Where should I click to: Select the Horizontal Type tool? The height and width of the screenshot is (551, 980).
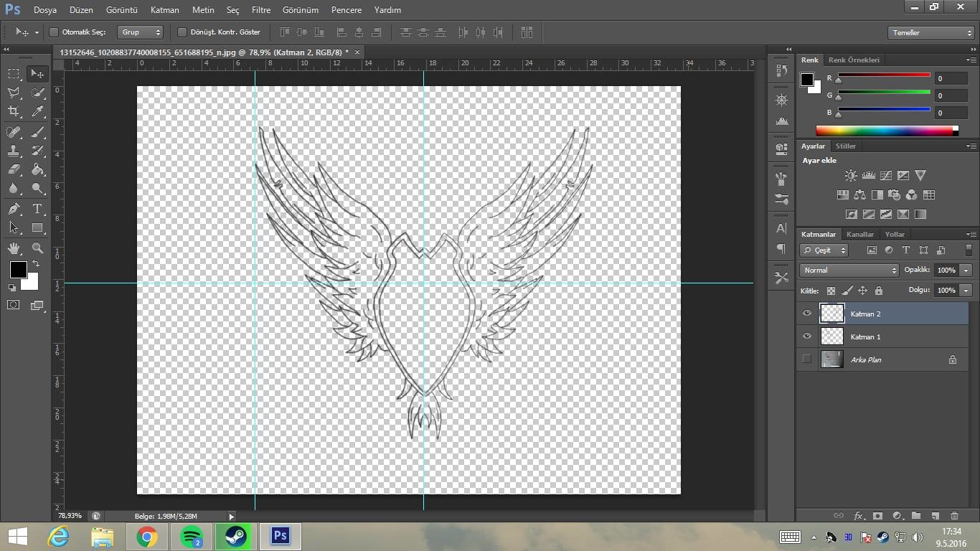point(37,209)
